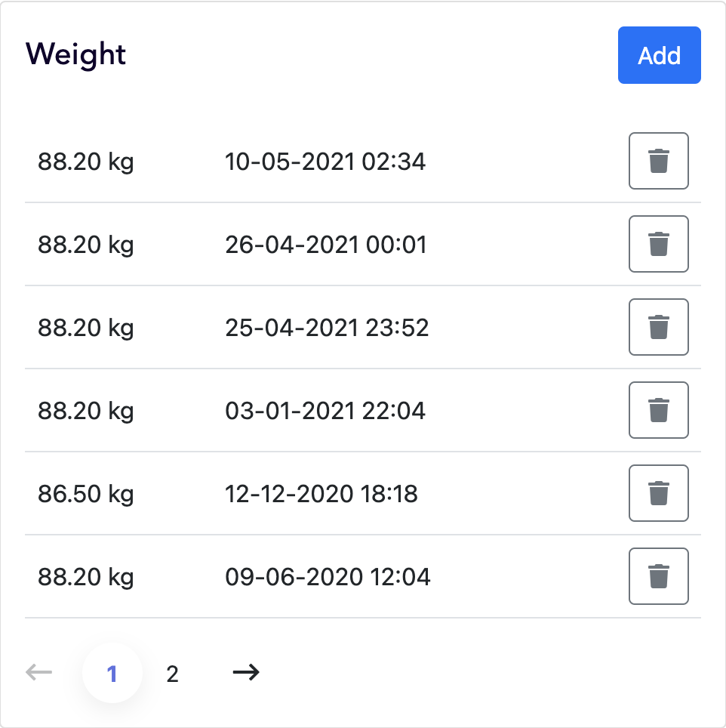Switch to page 2 of weights
The height and width of the screenshot is (728, 726).
pyautogui.click(x=172, y=674)
